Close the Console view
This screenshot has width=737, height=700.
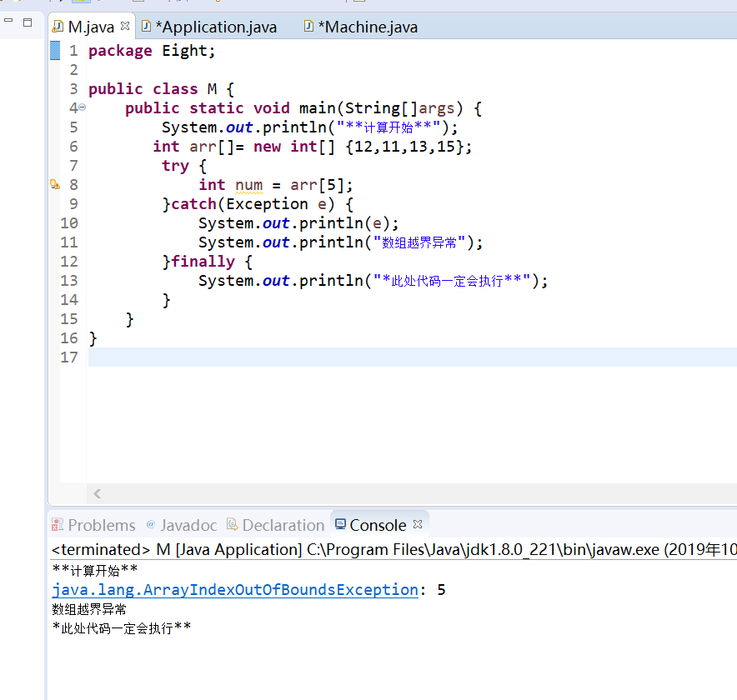[x=418, y=524]
